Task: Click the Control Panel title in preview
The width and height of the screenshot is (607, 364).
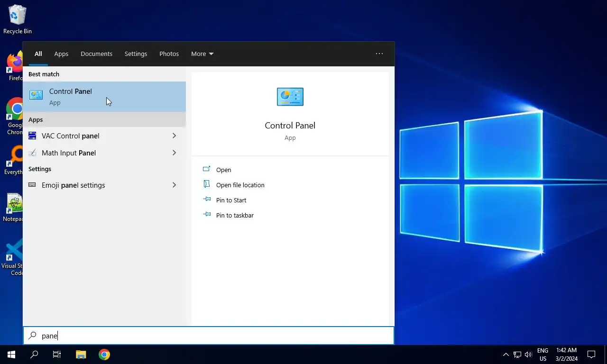Action: (290, 126)
